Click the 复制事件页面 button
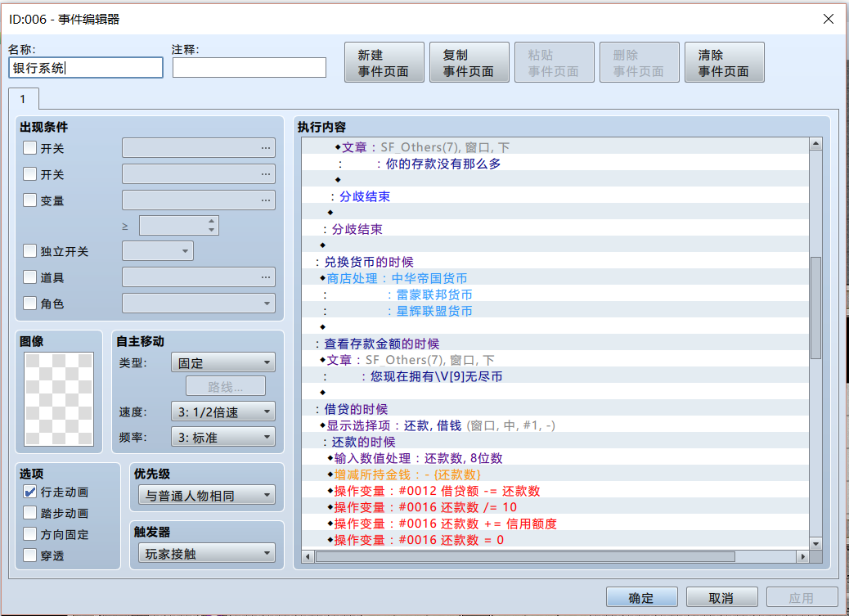The height and width of the screenshot is (616, 849). 469,62
